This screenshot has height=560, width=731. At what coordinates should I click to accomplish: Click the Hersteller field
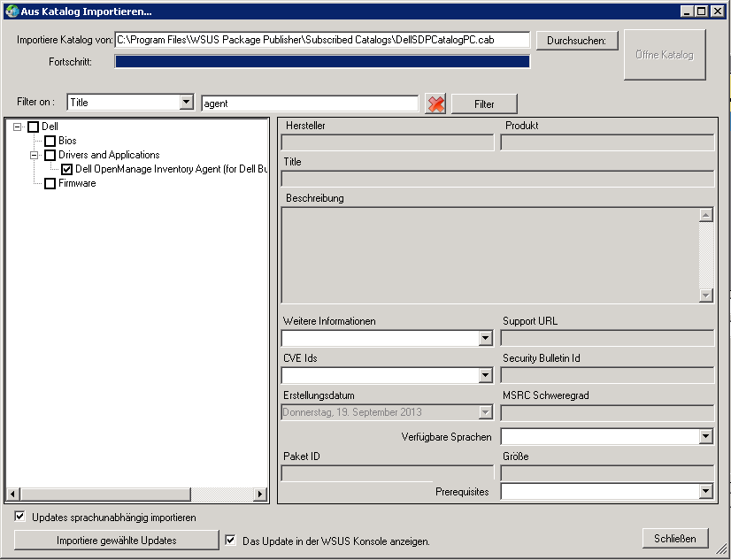[x=388, y=142]
